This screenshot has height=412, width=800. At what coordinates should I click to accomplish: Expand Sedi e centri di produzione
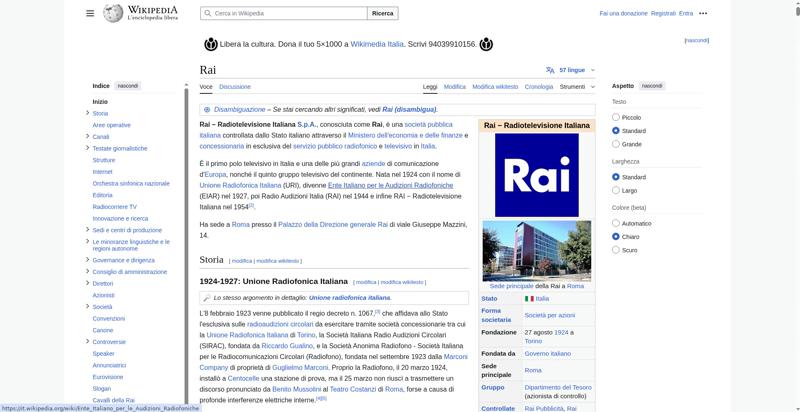click(x=87, y=229)
